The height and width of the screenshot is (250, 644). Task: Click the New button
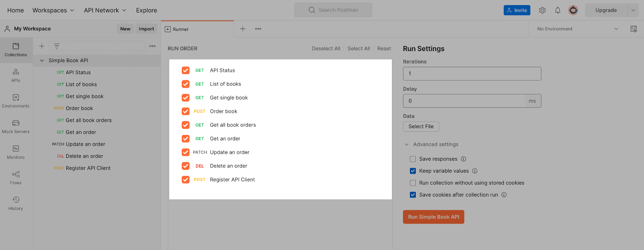125,29
